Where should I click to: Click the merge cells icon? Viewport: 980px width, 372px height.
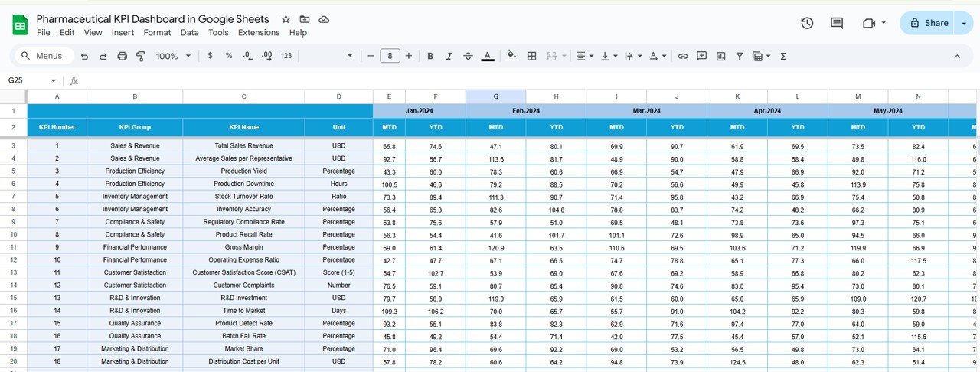(x=551, y=56)
